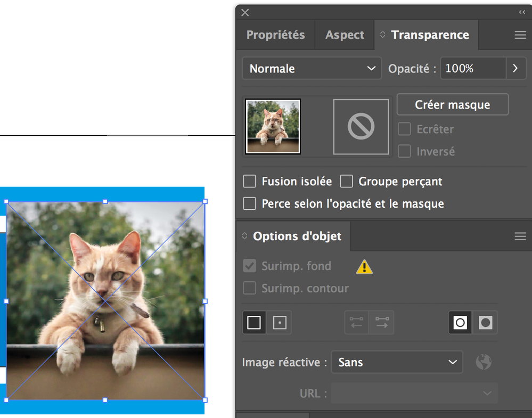Check the Groupe perçant option

point(347,182)
